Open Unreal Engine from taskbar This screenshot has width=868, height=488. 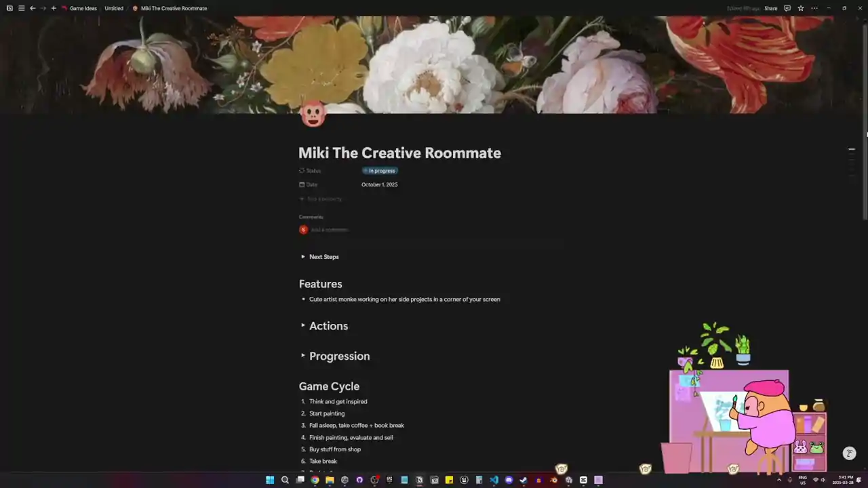464,480
